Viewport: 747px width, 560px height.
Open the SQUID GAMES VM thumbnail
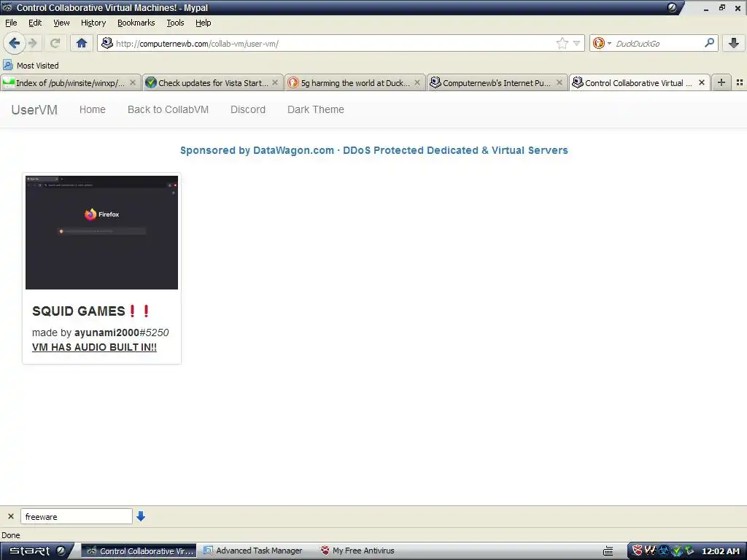coord(101,233)
